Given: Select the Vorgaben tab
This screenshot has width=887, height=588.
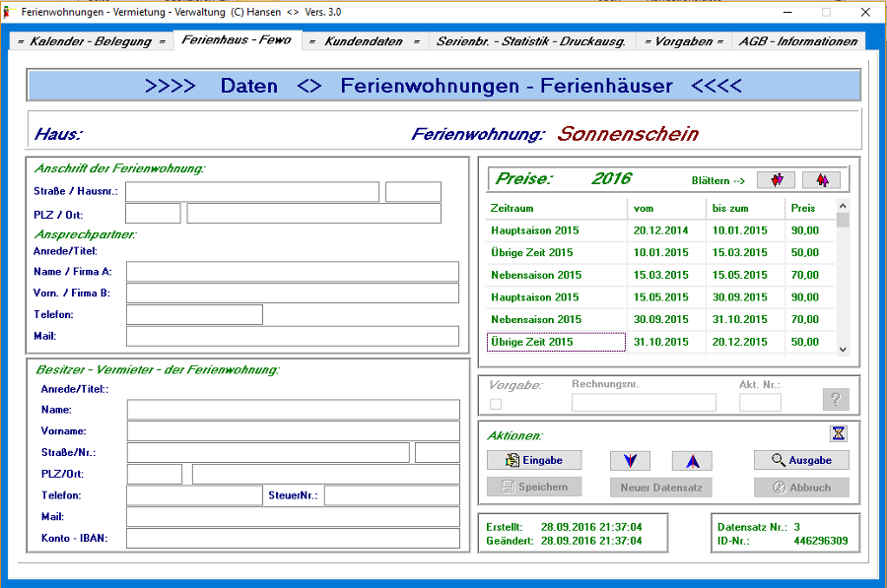Looking at the screenshot, I should (684, 41).
